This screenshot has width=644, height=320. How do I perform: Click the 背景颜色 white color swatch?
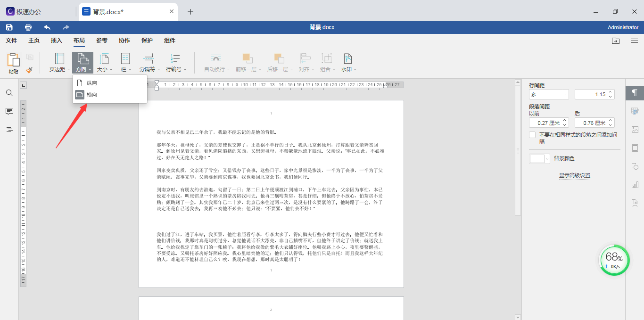pyautogui.click(x=537, y=159)
